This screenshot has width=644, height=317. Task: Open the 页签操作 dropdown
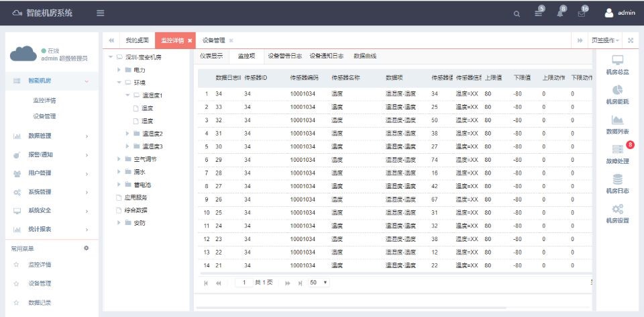coord(606,41)
